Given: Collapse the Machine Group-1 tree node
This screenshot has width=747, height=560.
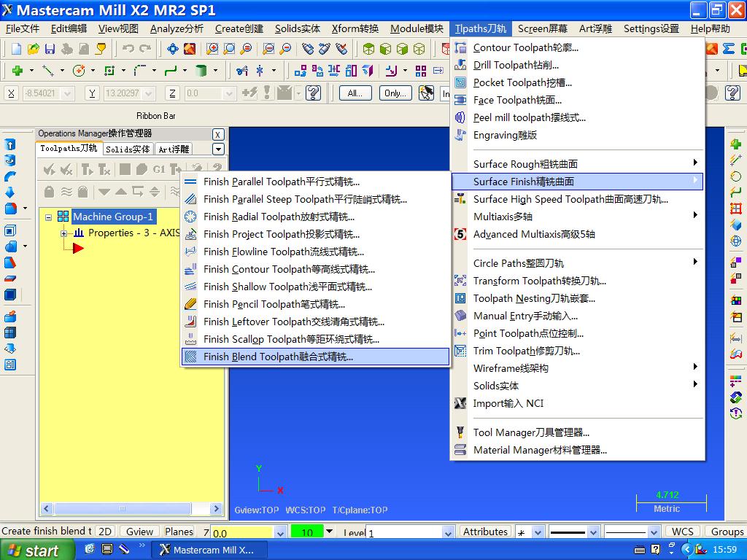Looking at the screenshot, I should 48,217.
